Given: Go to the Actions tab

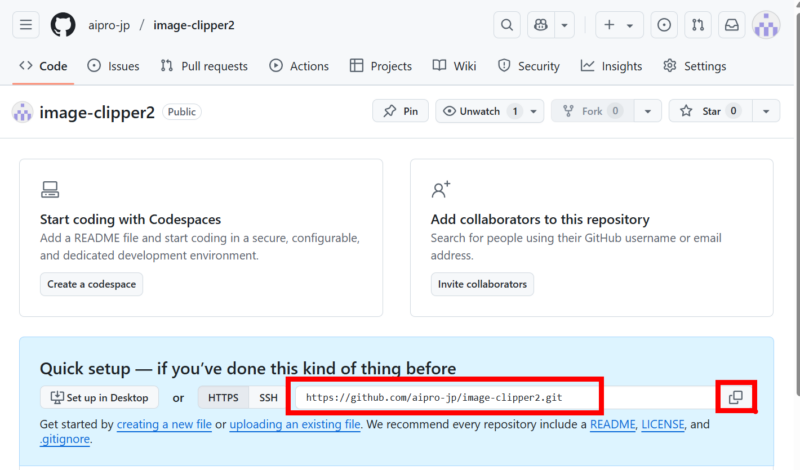Looking at the screenshot, I should [x=299, y=66].
